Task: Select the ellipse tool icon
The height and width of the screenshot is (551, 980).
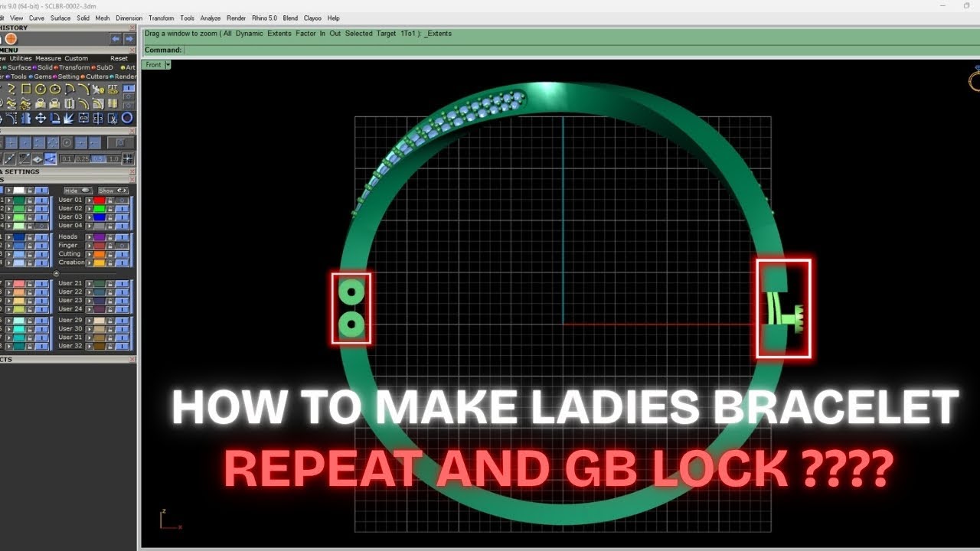Action: pyautogui.click(x=55, y=89)
